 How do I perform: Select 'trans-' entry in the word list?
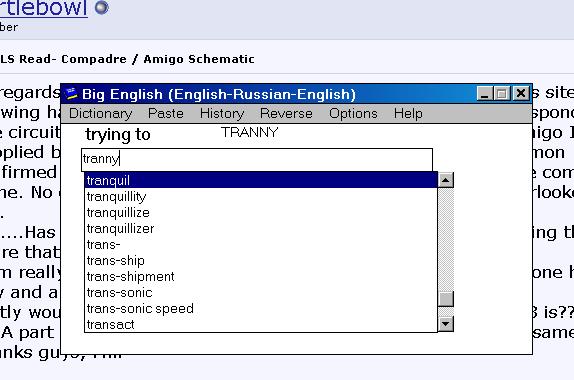[x=261, y=245]
